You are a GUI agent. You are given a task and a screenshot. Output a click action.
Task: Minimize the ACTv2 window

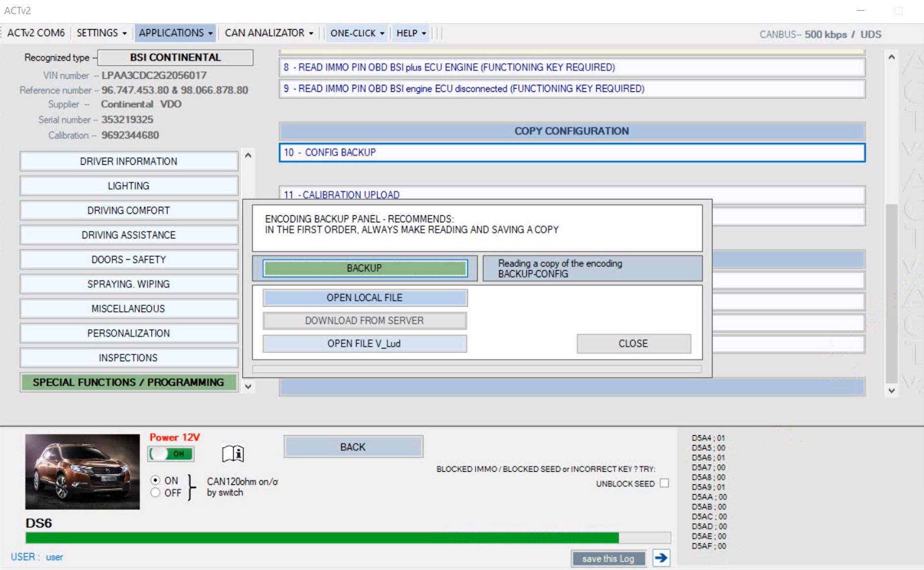click(860, 10)
